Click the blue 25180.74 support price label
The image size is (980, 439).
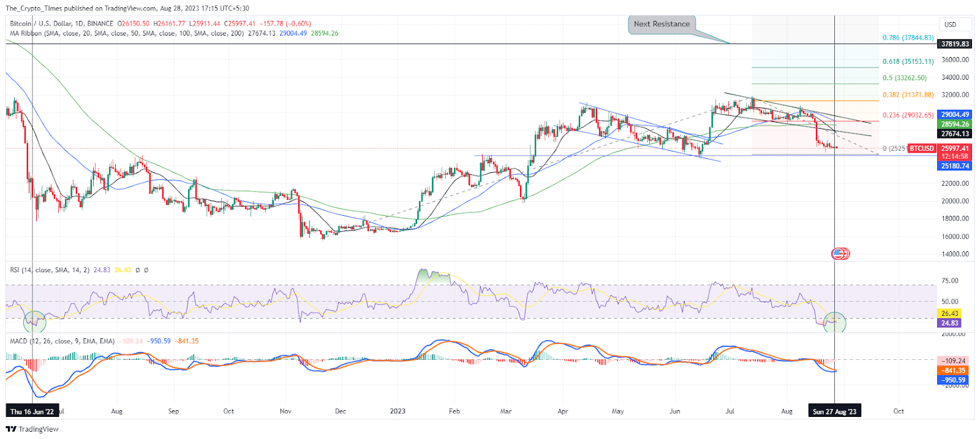point(956,166)
